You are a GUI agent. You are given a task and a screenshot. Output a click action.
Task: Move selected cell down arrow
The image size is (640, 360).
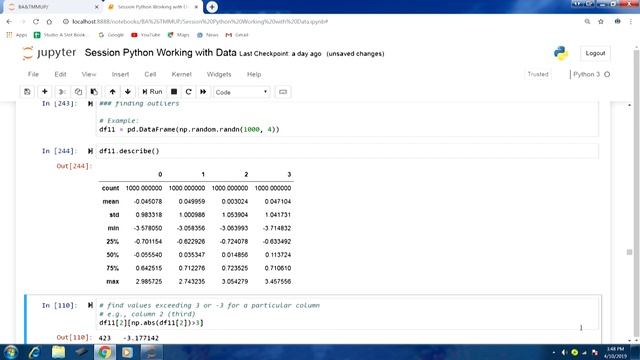pos(128,92)
